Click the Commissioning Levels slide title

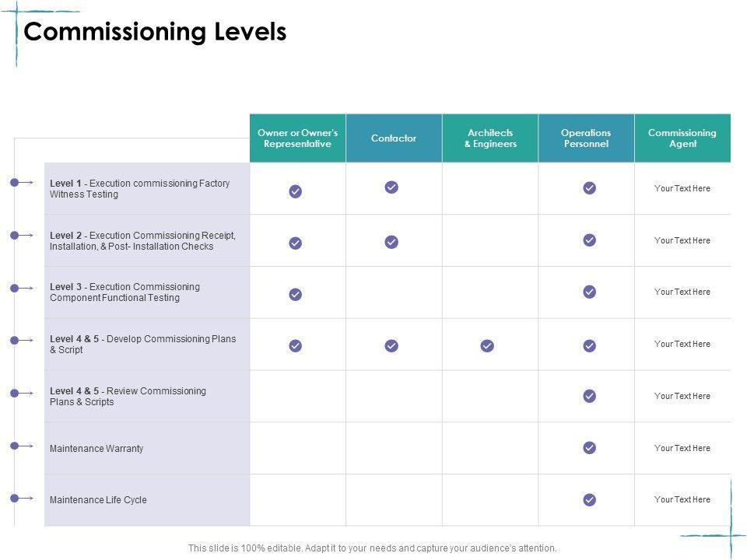[156, 33]
